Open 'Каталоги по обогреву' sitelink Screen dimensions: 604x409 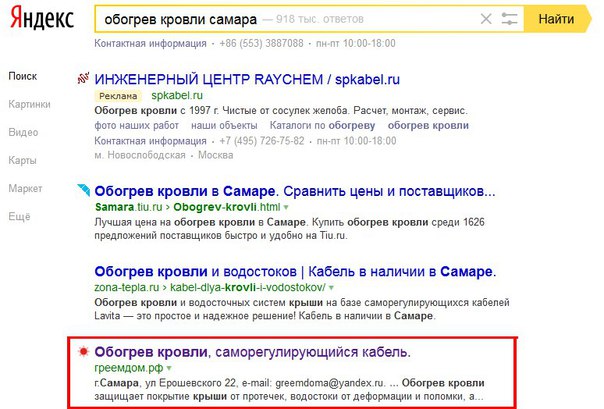[x=322, y=126]
